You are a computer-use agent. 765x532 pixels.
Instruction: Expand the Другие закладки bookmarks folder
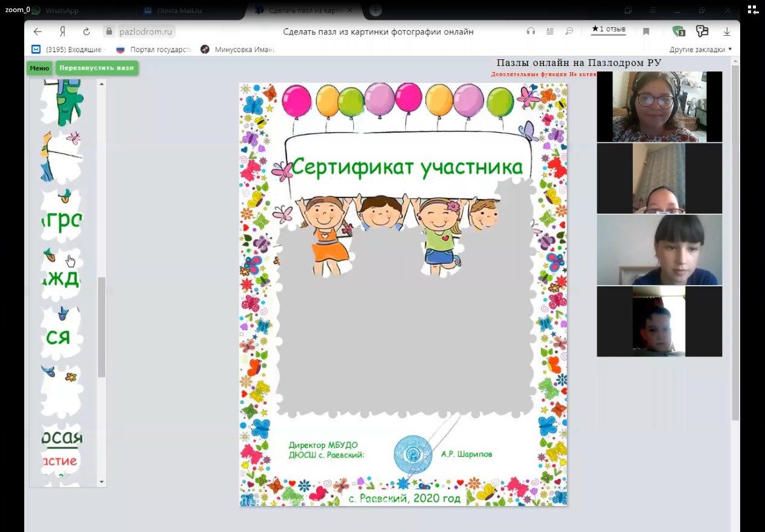coord(700,50)
